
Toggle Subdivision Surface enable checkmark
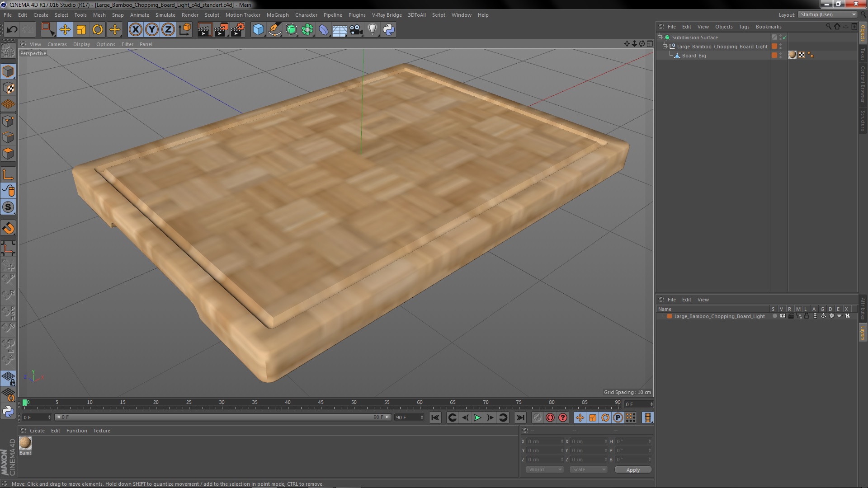pyautogui.click(x=784, y=38)
